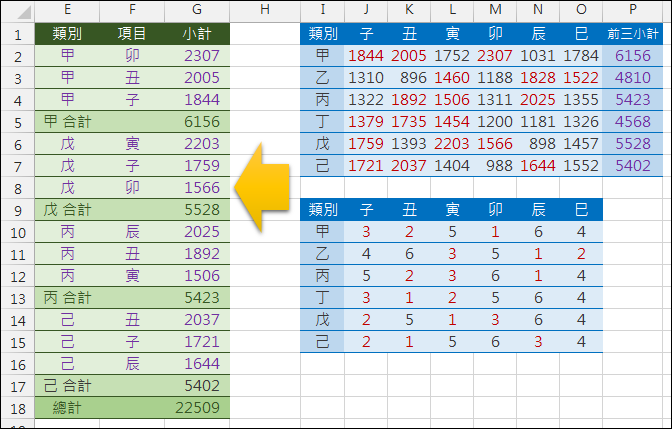
Task: Click 辰 header in lower rank table
Action: [x=538, y=210]
